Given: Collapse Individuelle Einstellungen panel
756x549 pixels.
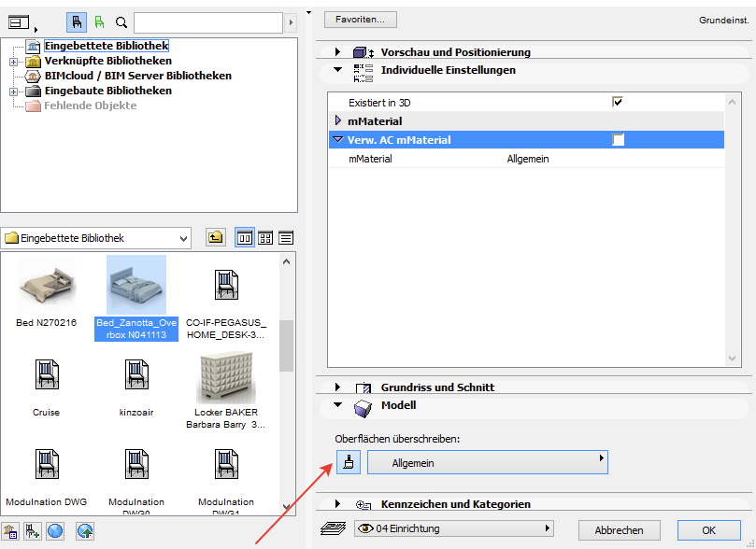Looking at the screenshot, I should click(x=338, y=70).
